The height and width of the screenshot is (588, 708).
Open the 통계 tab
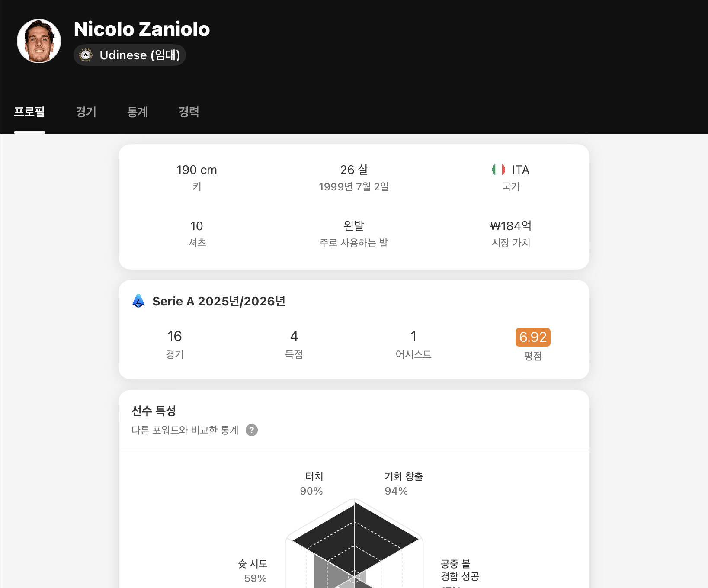(138, 112)
